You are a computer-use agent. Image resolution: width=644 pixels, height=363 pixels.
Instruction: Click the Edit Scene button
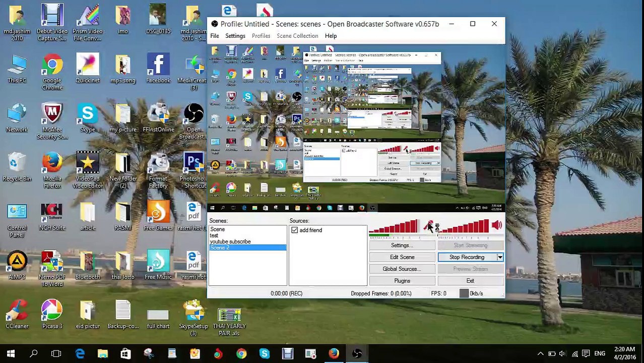[402, 257]
